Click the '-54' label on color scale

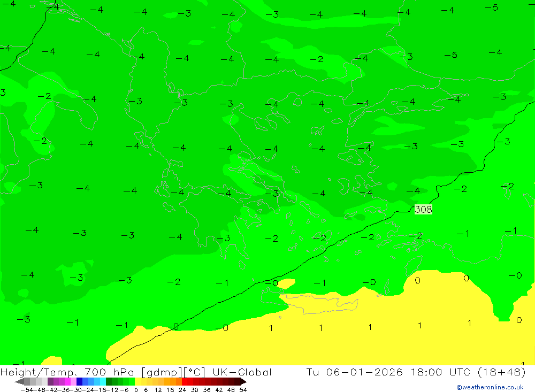(27, 390)
